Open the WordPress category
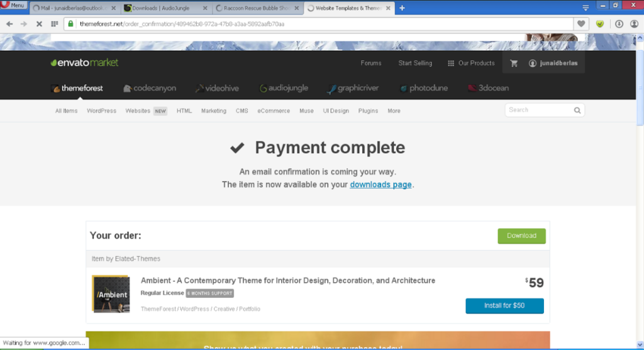 [101, 111]
